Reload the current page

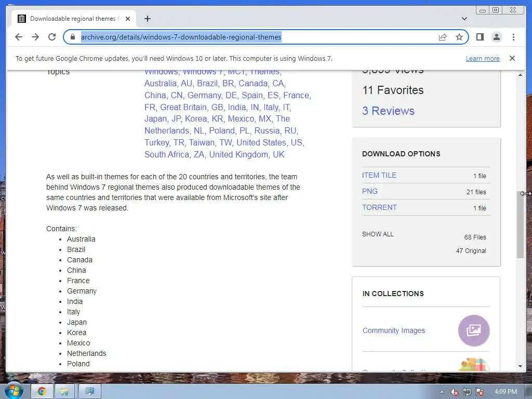pyautogui.click(x=52, y=37)
